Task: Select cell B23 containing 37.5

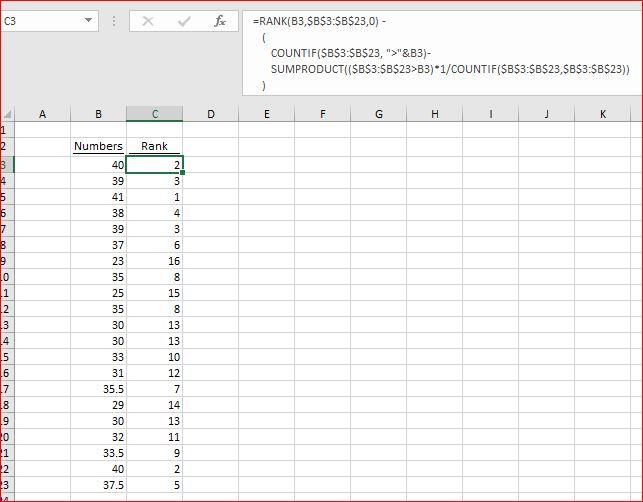Action: [98, 485]
